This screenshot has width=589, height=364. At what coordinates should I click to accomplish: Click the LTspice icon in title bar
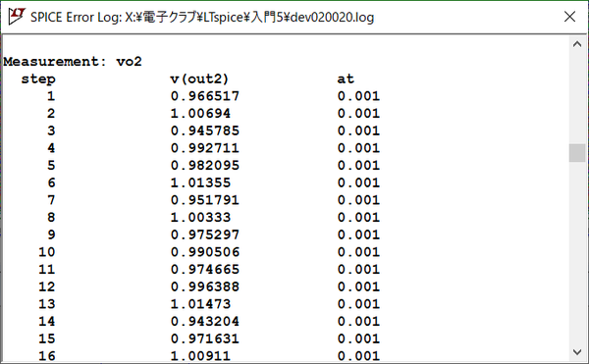[x=17, y=17]
